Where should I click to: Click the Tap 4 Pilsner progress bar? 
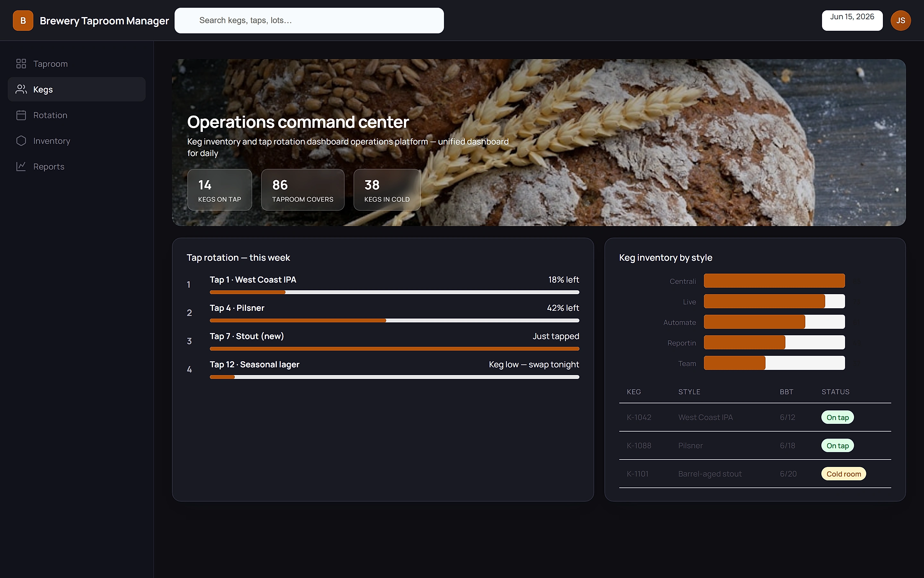(394, 320)
